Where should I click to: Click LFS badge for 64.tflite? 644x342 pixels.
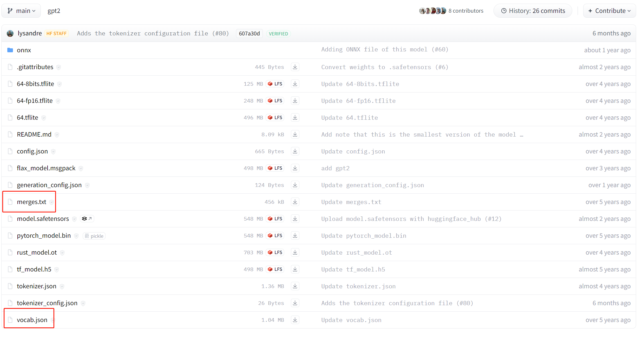[x=275, y=117]
